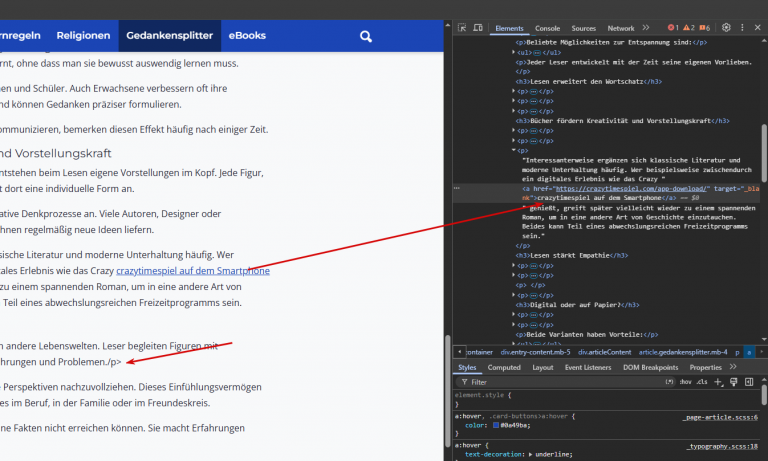
Task: Toggle the :hov element state button
Action: [685, 382]
